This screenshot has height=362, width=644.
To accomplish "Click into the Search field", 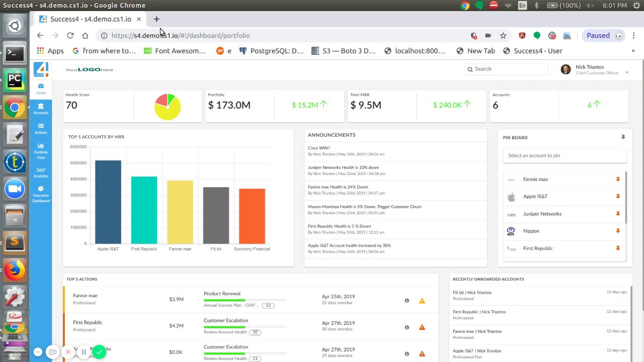I will [x=506, y=69].
